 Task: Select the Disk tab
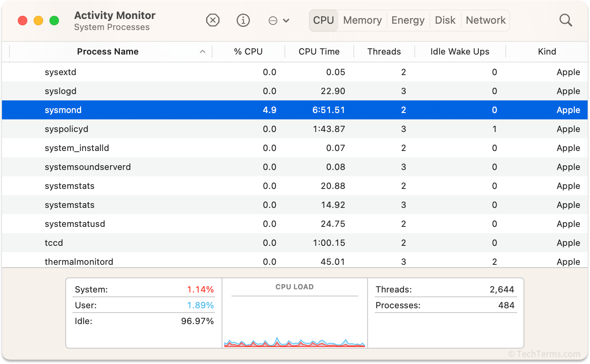pyautogui.click(x=445, y=20)
